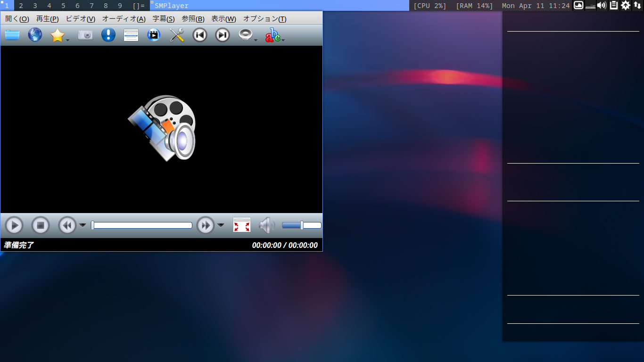644x362 pixels.
Task: Open the system volume tray icon
Action: point(602,5)
